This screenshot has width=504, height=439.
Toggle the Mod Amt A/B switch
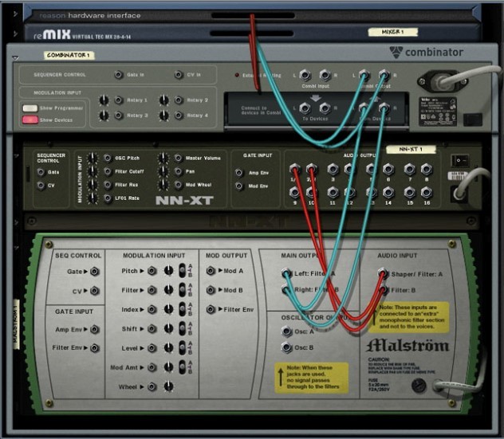pos(183,367)
